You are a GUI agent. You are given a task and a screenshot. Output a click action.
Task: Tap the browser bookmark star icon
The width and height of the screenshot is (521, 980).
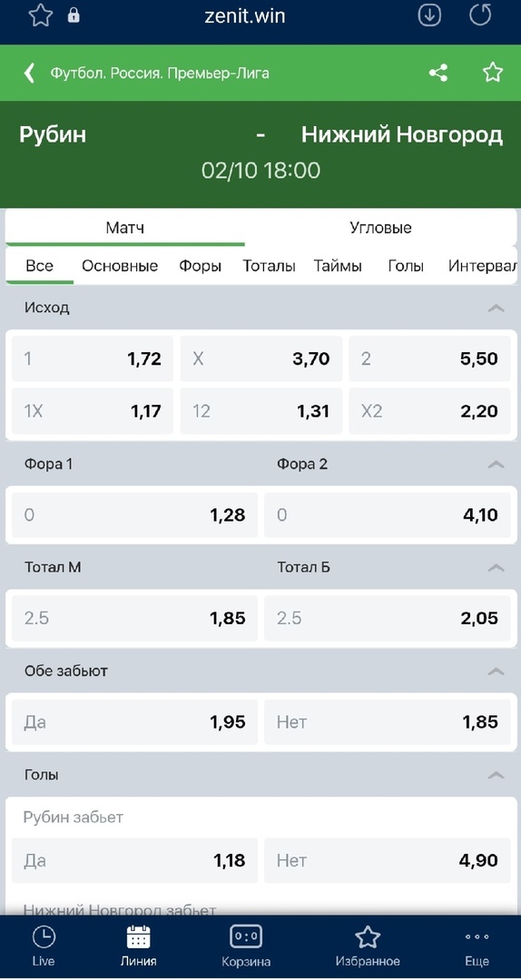(41, 15)
